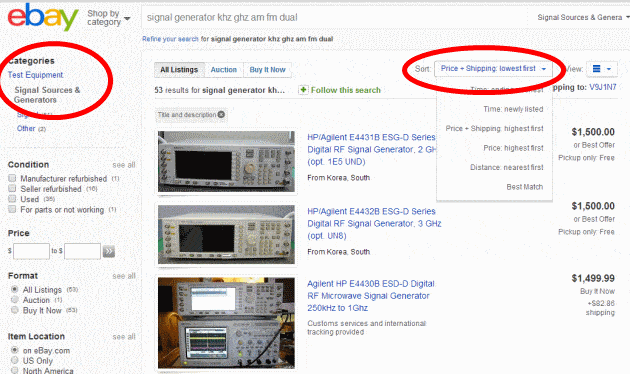Switch to All Listings tab
Screen dimensions: 630x374
(x=179, y=69)
